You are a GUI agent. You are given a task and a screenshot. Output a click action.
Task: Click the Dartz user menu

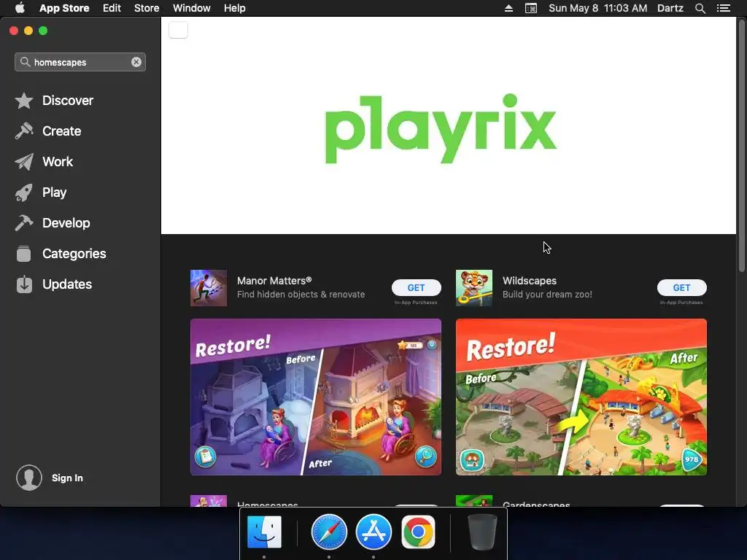(x=670, y=8)
